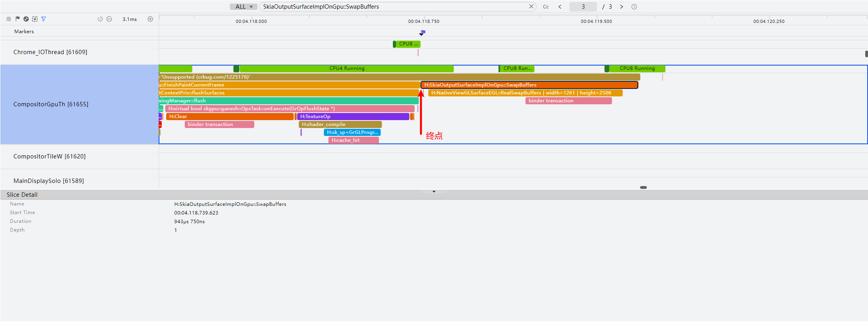Select the H:sk_sp<GrGLProgr... slice
Screen dimensions: 868x322
(352, 132)
